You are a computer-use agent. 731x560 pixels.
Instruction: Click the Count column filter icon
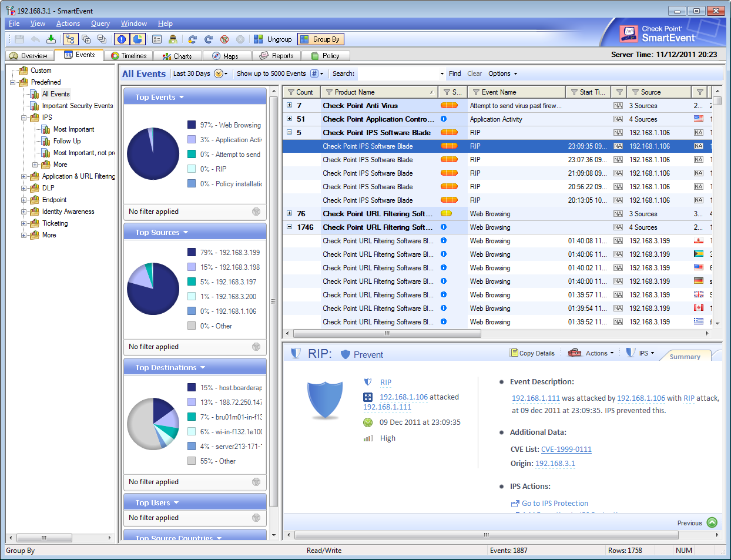tap(291, 92)
